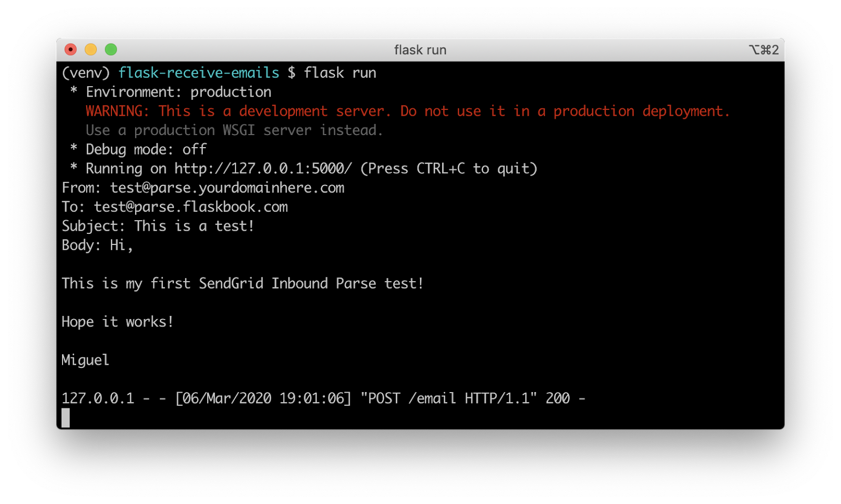The width and height of the screenshot is (841, 504).
Task: Close the flask run terminal window
Action: pyautogui.click(x=70, y=49)
